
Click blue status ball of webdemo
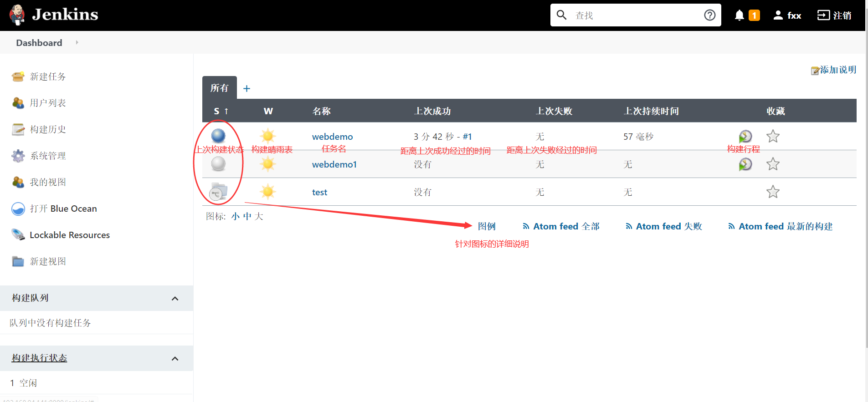pyautogui.click(x=218, y=136)
